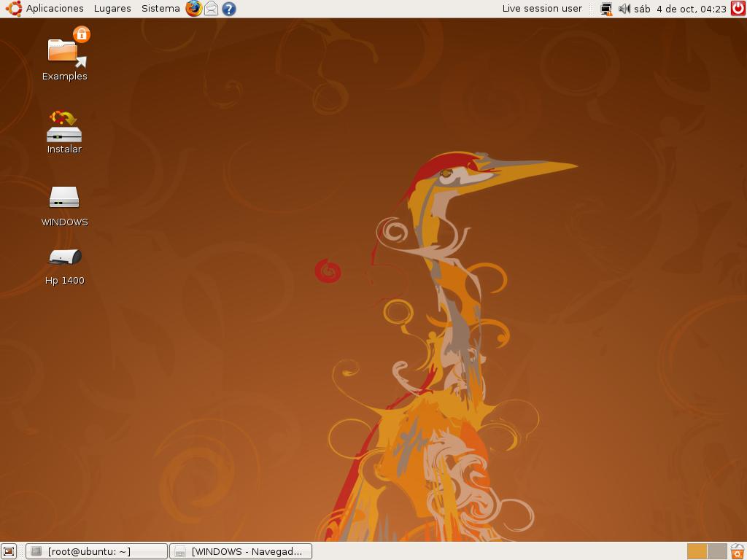This screenshot has height=560, width=747.
Task: Click the Ubuntu logo in the top panel
Action: (14, 9)
